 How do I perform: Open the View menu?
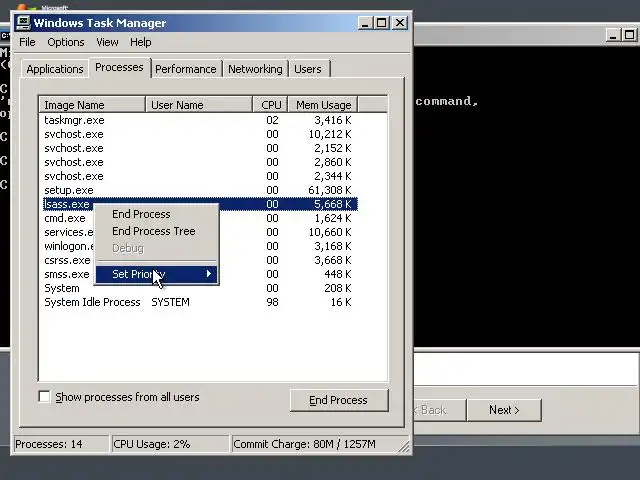click(x=107, y=42)
